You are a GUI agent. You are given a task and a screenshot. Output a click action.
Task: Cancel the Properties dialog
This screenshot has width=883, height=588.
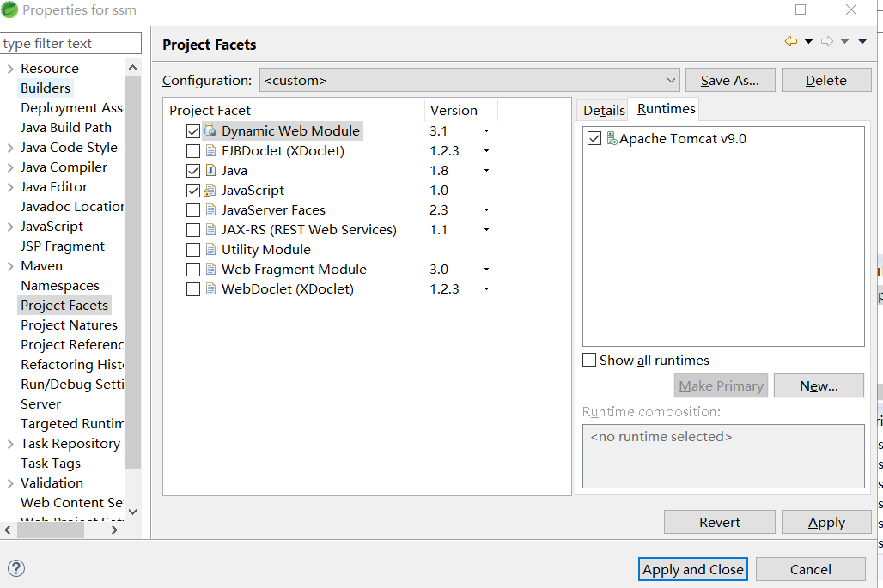[810, 569]
